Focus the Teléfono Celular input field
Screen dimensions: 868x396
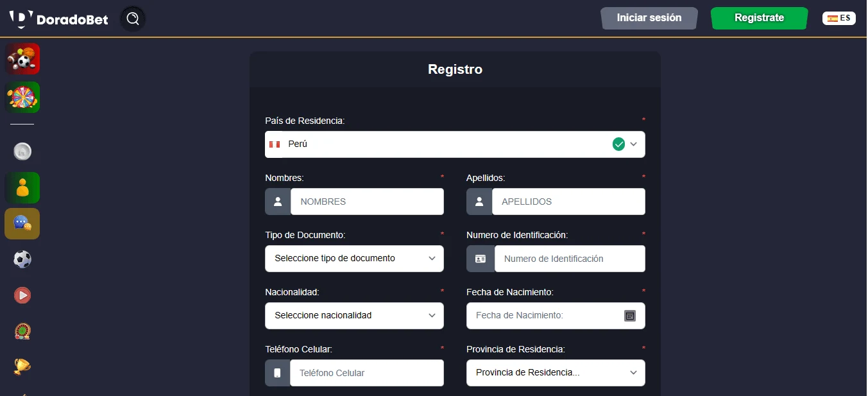click(366, 373)
